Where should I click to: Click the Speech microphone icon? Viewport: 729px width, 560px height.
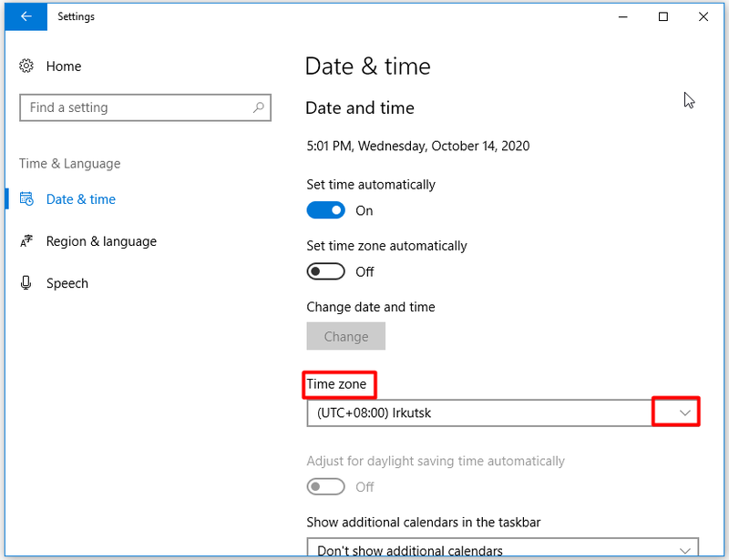point(26,282)
